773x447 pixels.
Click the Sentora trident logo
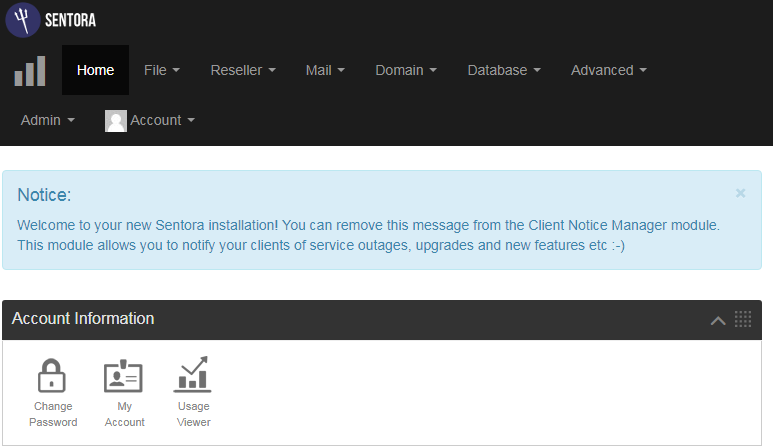23,20
